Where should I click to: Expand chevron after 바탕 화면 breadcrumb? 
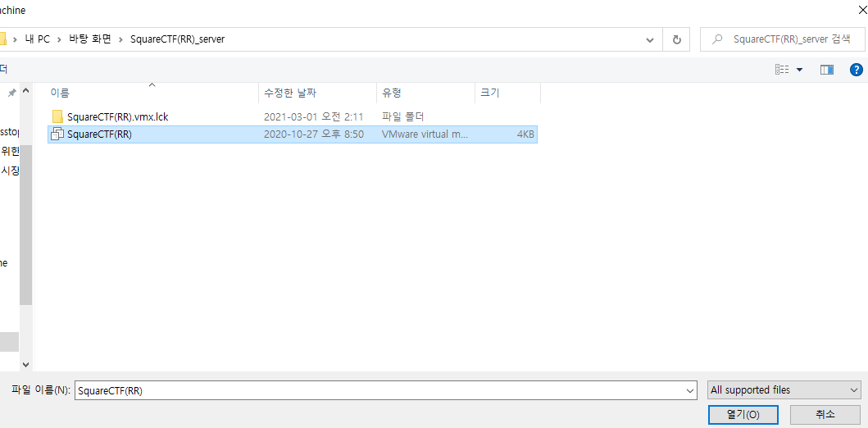(120, 39)
